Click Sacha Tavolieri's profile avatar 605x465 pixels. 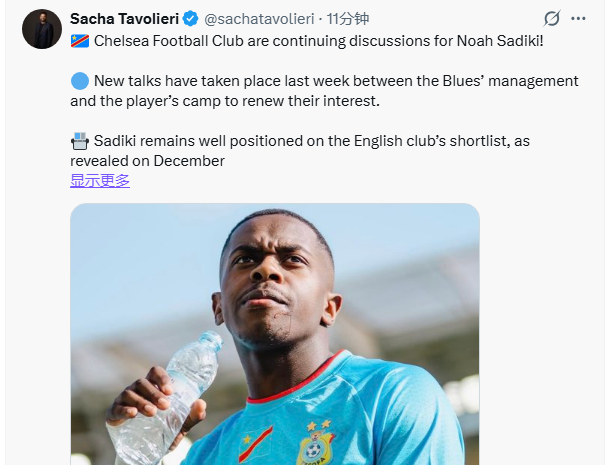[x=41, y=29]
